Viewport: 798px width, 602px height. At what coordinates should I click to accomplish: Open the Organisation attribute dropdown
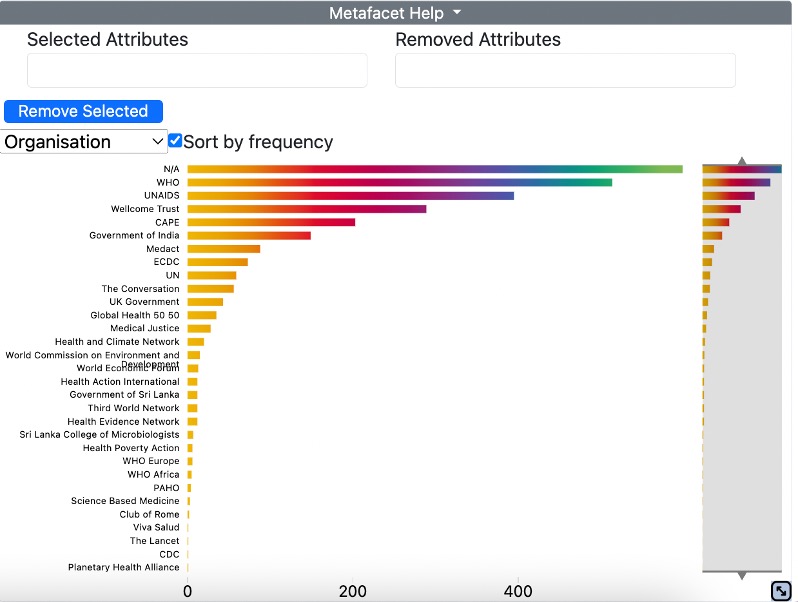click(84, 141)
